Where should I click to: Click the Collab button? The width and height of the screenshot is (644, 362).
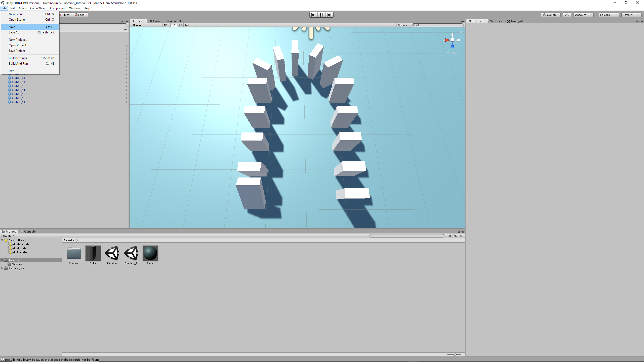coord(550,15)
